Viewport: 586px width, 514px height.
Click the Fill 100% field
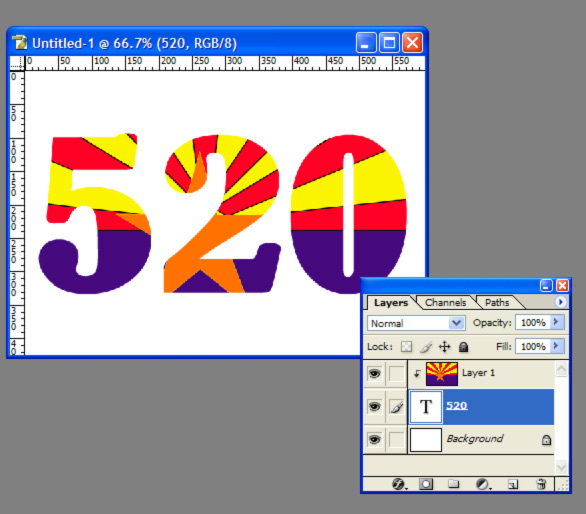(533, 347)
